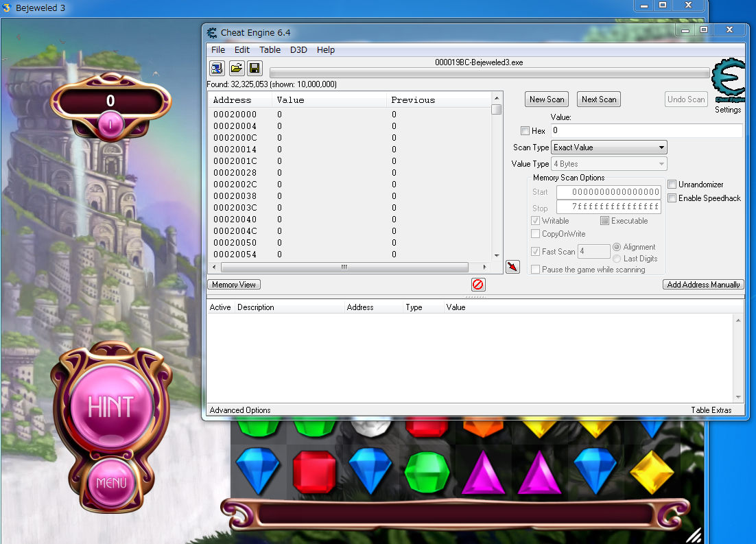Screen dimensions: 756x544
Task: Click the Stop address field
Action: click(x=609, y=207)
